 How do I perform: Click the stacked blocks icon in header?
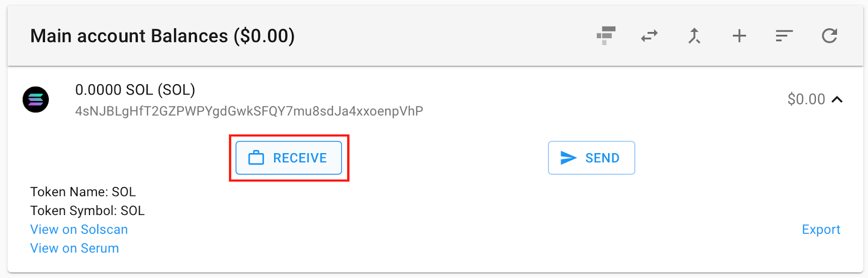coord(605,36)
